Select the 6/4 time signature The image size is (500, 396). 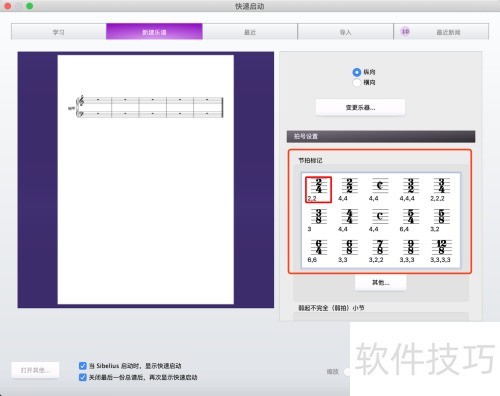click(x=318, y=251)
